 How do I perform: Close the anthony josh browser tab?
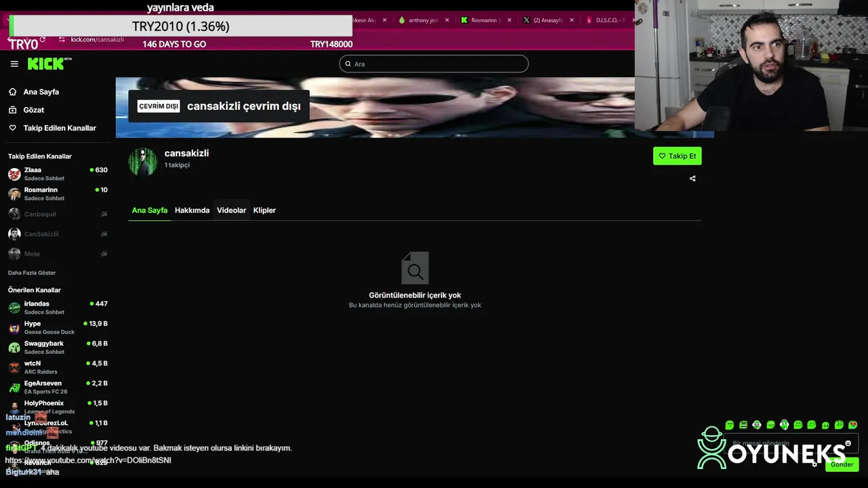pos(447,20)
